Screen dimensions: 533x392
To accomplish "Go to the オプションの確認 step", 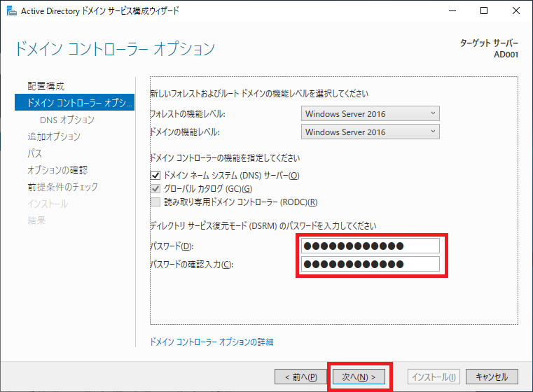I will 57,170.
